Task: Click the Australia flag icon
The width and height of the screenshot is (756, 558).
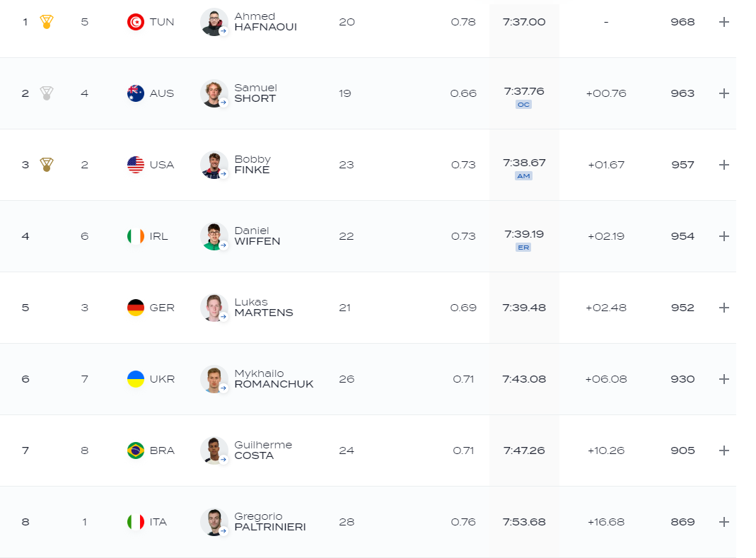Action: point(136,93)
